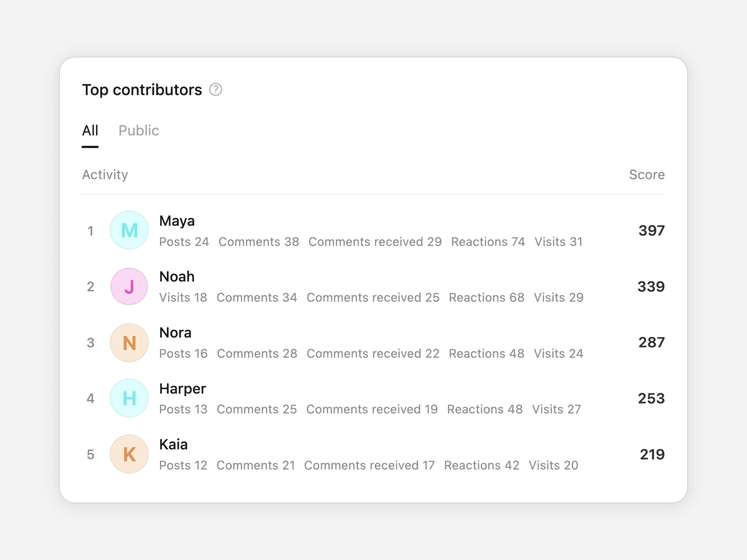Click Harper's Visits 27 stat
747x560 pixels.
(557, 409)
